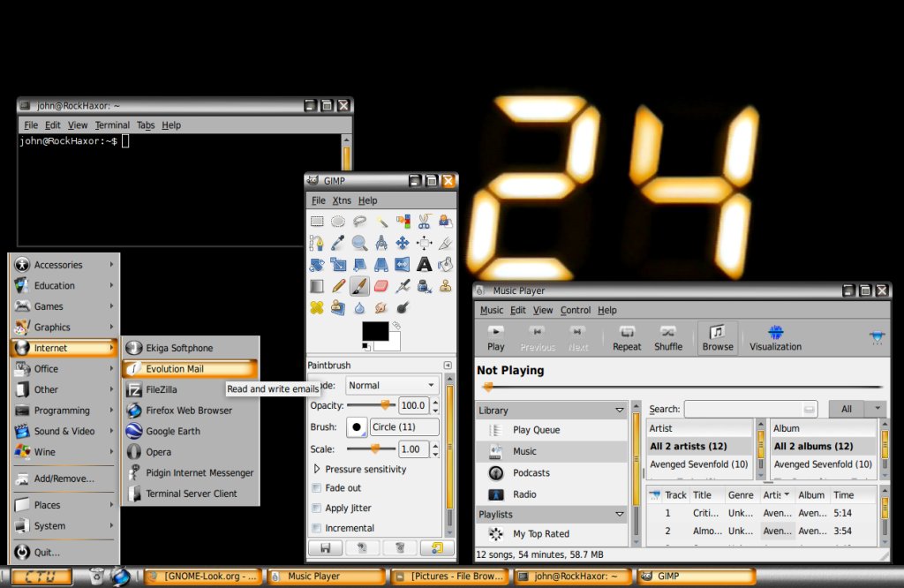Select the Move tool in GIMP
The image size is (904, 588).
coord(403,243)
